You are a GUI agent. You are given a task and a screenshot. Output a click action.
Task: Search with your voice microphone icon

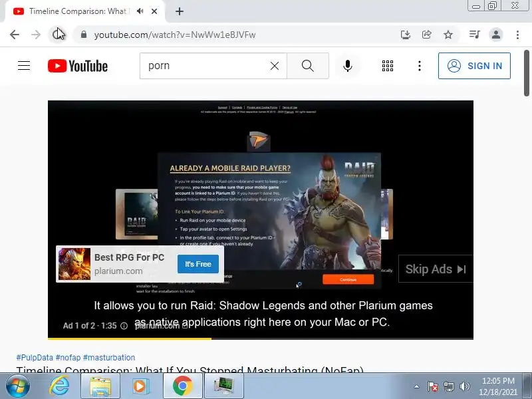tap(347, 66)
